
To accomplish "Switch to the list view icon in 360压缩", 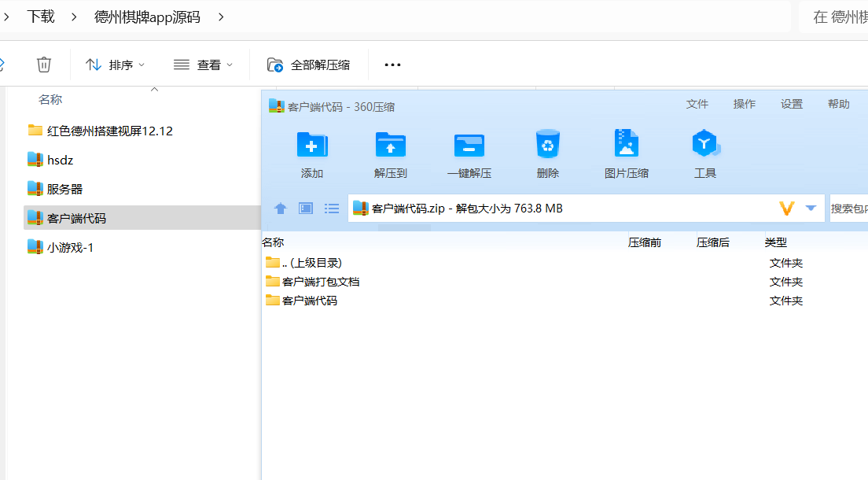I will point(332,209).
